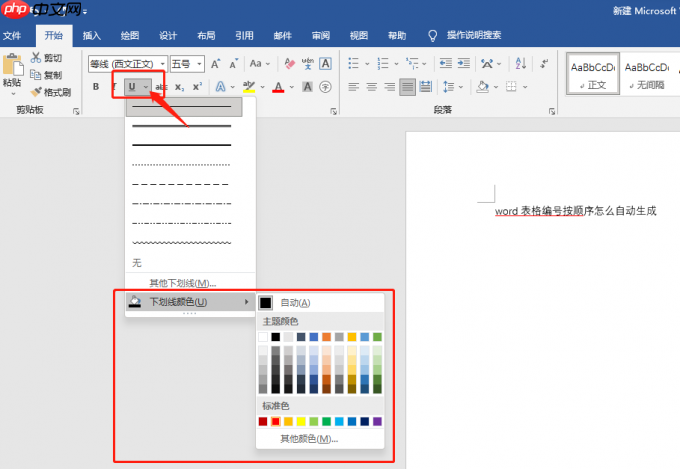Open the font size 五号 dropdown

click(199, 64)
